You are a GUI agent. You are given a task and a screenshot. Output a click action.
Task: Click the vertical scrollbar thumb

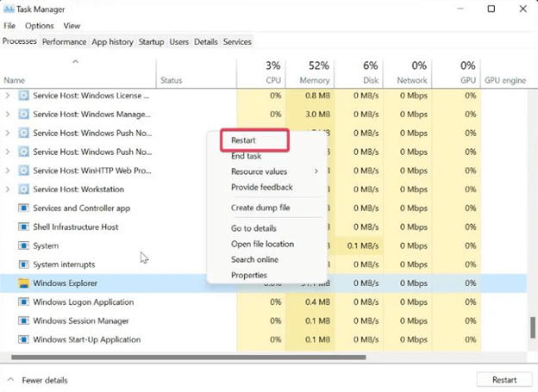(x=532, y=328)
